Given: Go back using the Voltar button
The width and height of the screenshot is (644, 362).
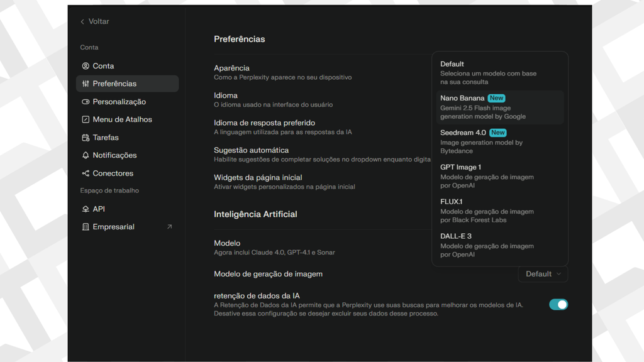Looking at the screenshot, I should click(94, 21).
